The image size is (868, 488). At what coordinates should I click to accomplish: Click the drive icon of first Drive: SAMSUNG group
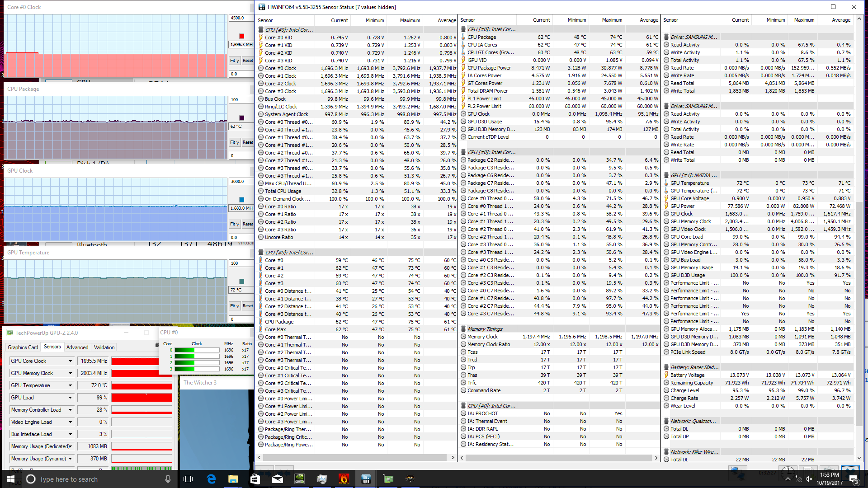point(666,37)
